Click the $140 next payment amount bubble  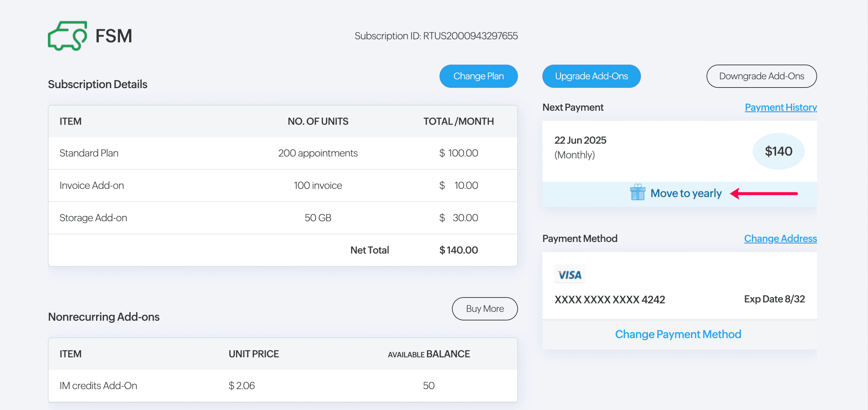(778, 151)
